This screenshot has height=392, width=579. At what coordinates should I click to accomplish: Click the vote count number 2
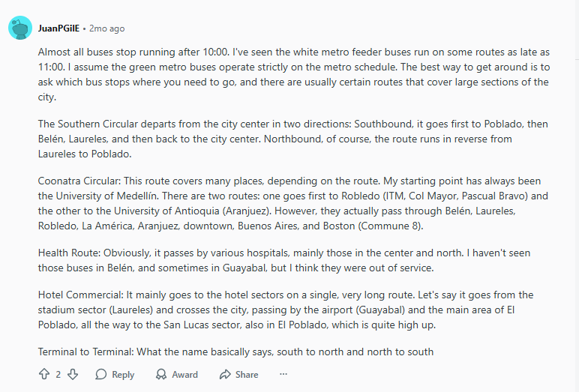point(58,374)
